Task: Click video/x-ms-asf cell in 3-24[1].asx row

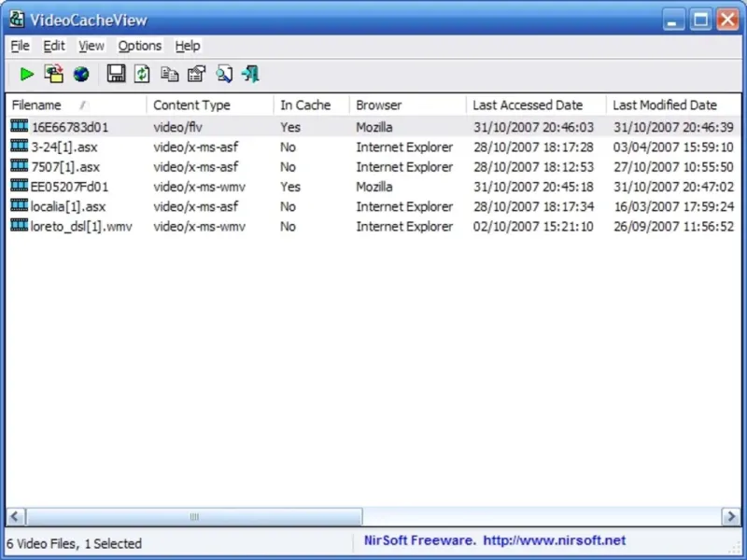Action: coord(195,147)
